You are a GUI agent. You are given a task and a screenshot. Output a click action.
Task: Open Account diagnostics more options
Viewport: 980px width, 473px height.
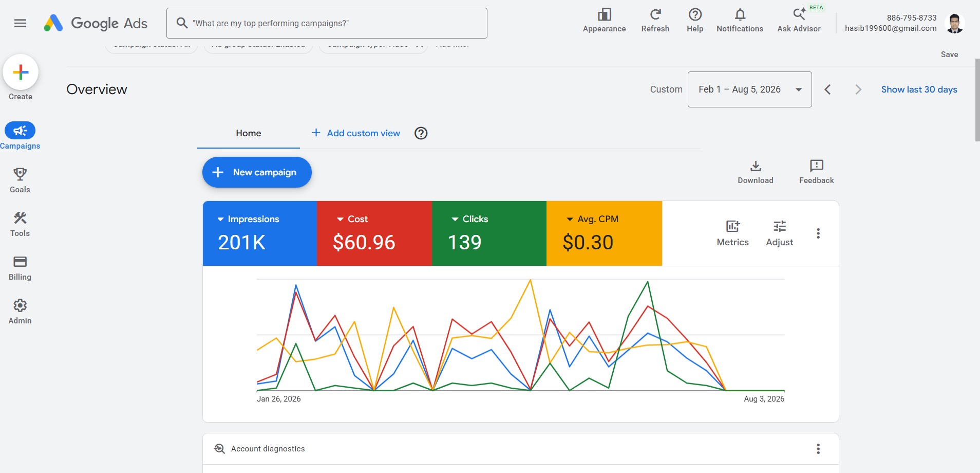point(818,449)
